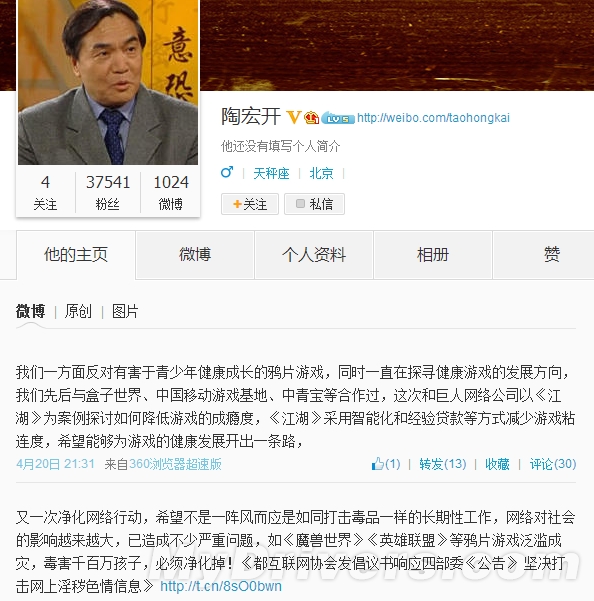Click 收藏 to bookmark first post
Image resolution: width=594 pixels, height=601 pixels.
497,464
